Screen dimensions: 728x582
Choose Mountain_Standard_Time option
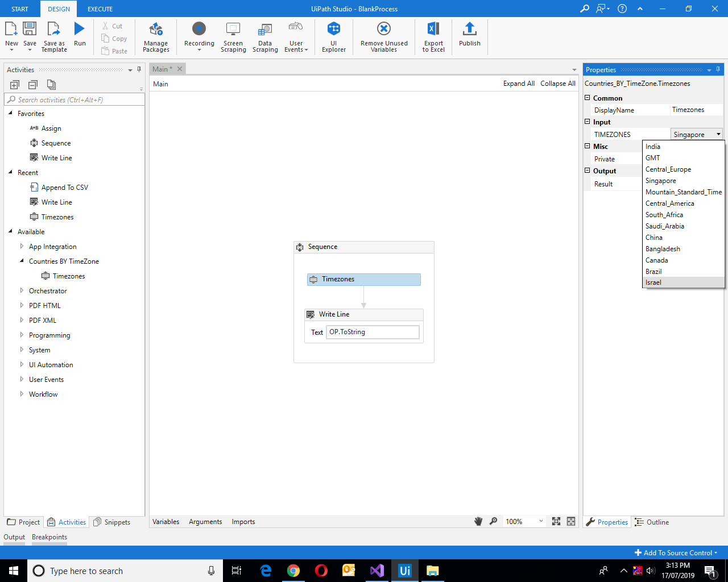coord(683,192)
